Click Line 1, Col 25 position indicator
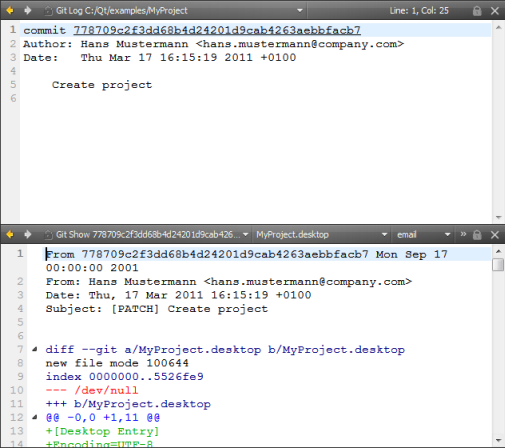 [x=419, y=11]
